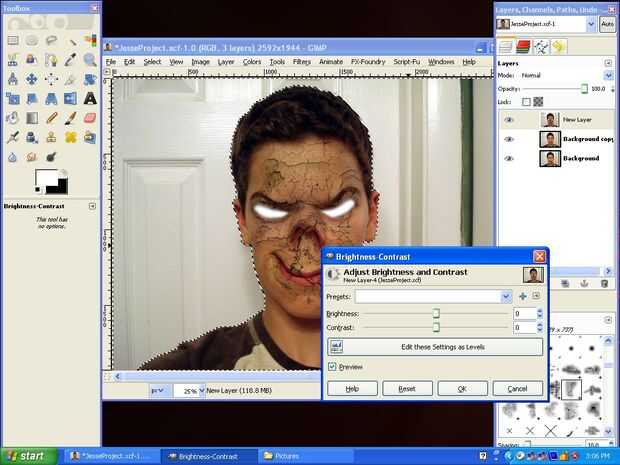
Task: Open the layer Mode dropdown
Action: [608, 75]
